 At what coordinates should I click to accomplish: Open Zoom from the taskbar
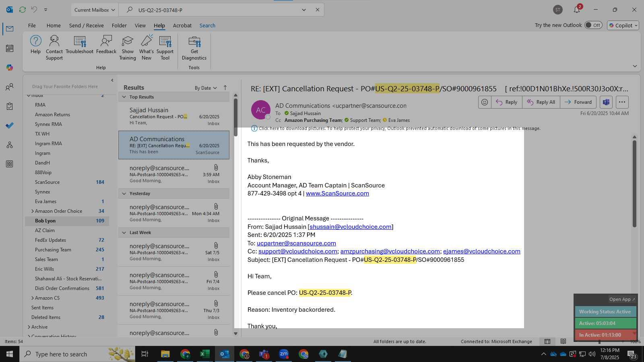(x=284, y=354)
